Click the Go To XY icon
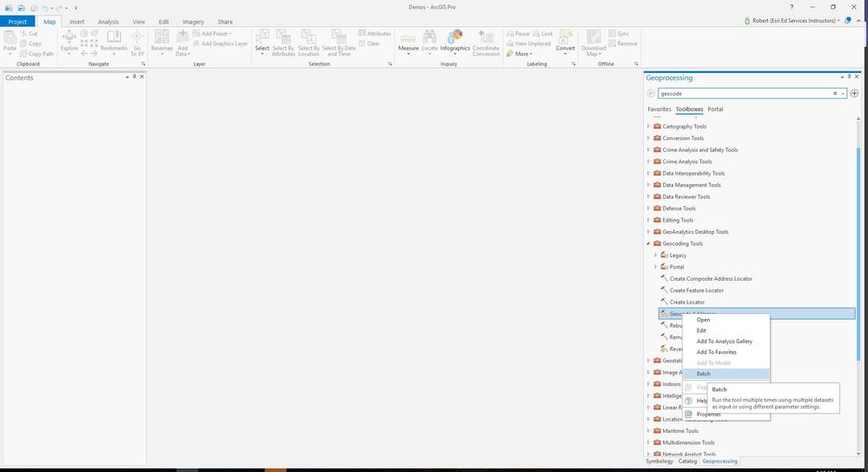 [x=136, y=37]
